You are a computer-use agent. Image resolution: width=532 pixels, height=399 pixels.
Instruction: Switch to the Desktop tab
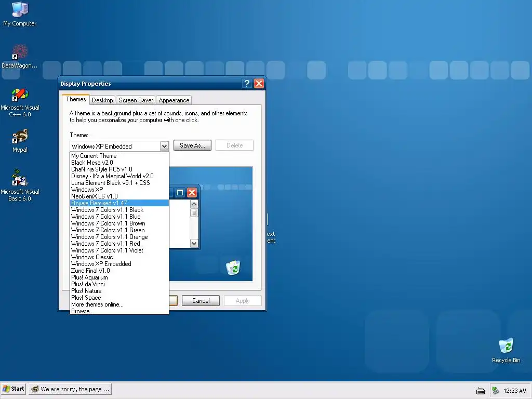click(x=102, y=100)
